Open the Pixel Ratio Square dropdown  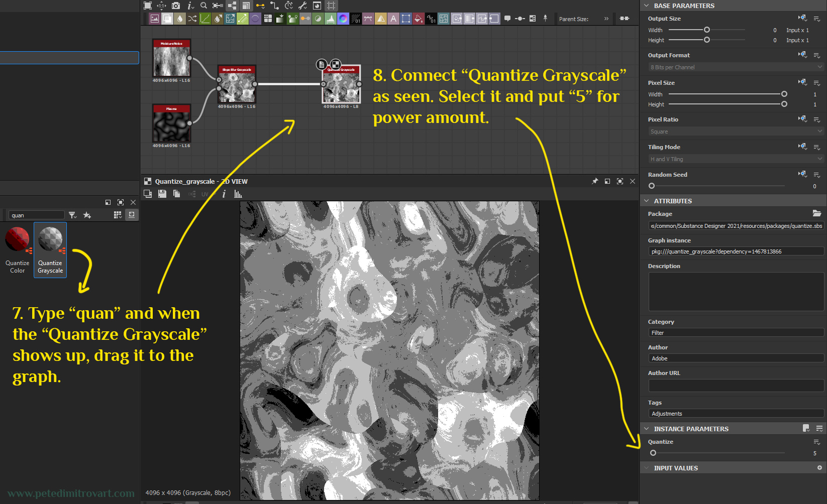pos(736,132)
